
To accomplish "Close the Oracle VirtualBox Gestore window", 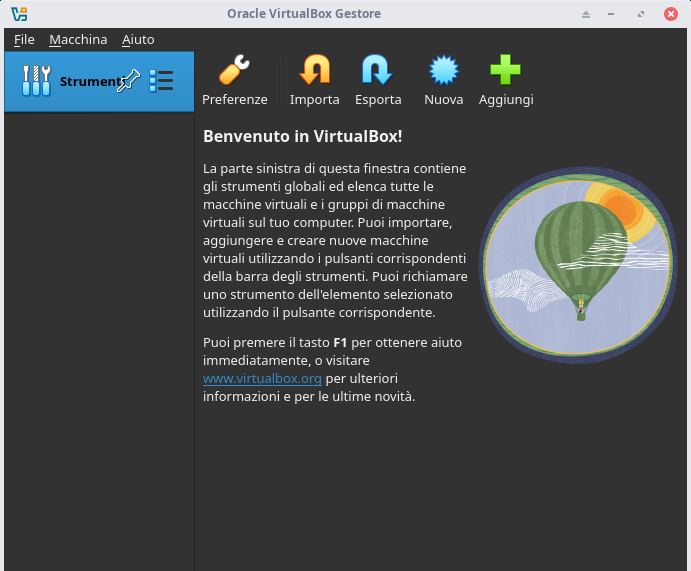I will 668,14.
